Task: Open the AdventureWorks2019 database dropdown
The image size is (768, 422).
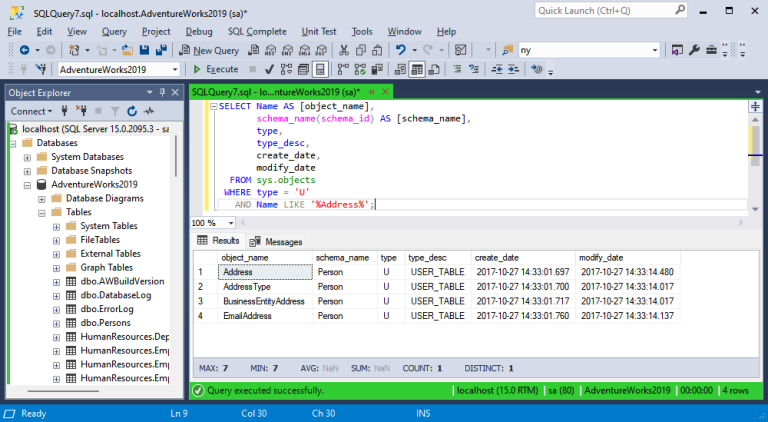Action: pos(174,69)
